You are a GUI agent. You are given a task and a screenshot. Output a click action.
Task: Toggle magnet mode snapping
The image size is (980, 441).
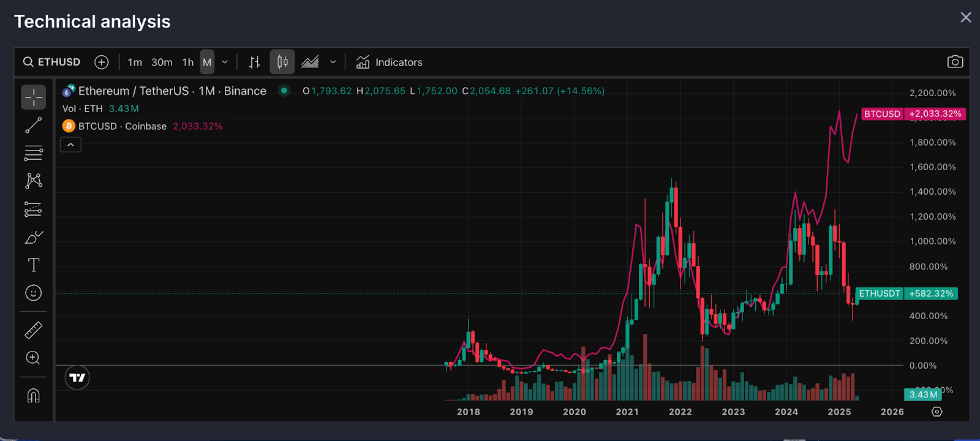34,396
